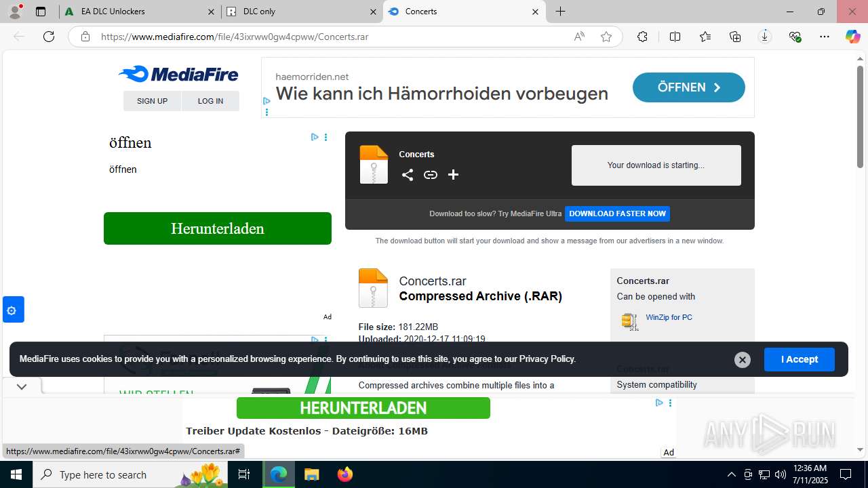Viewport: 868px width, 488px height.
Task: Launch Firefox from taskbar
Action: pos(345,474)
